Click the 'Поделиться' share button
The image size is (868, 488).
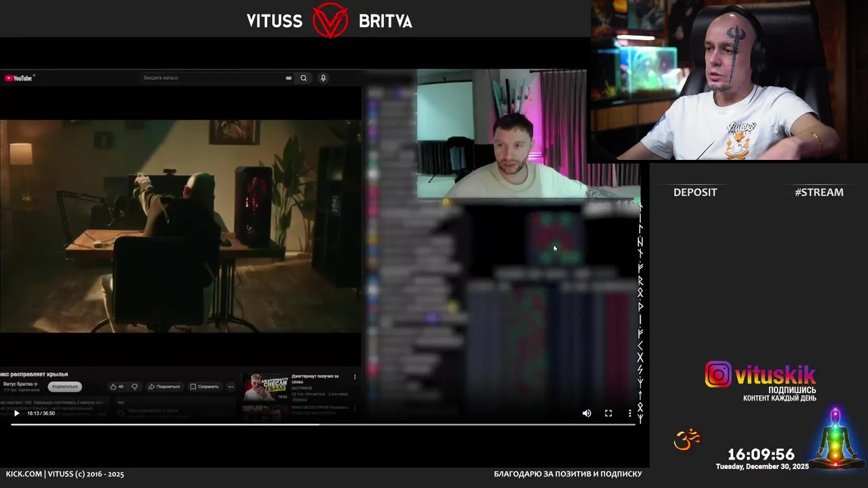coord(164,386)
